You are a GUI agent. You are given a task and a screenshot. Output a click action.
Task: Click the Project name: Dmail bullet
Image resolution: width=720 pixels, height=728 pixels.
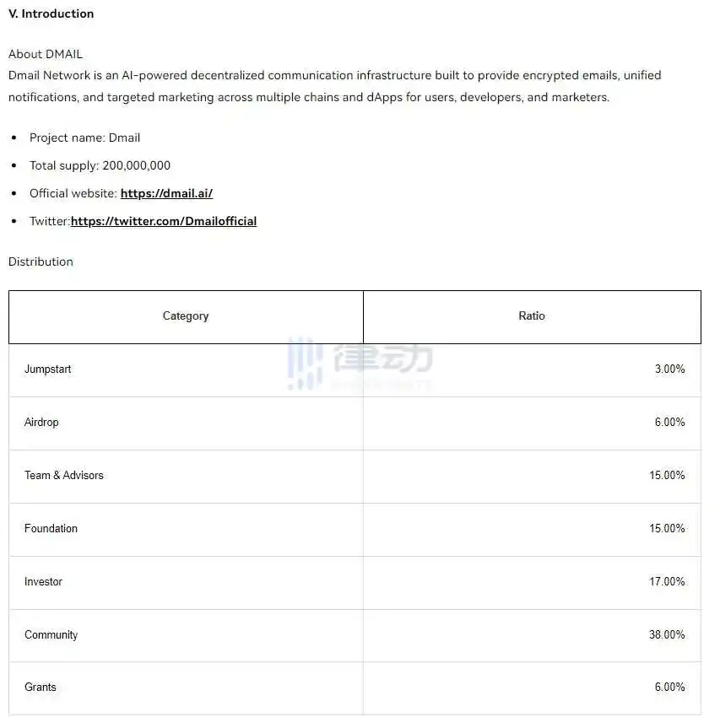[x=84, y=138]
